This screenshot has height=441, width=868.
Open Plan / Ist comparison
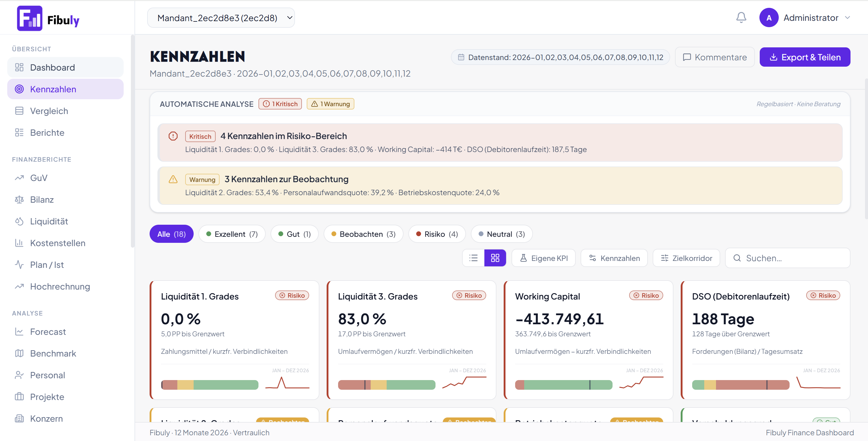pos(65,265)
